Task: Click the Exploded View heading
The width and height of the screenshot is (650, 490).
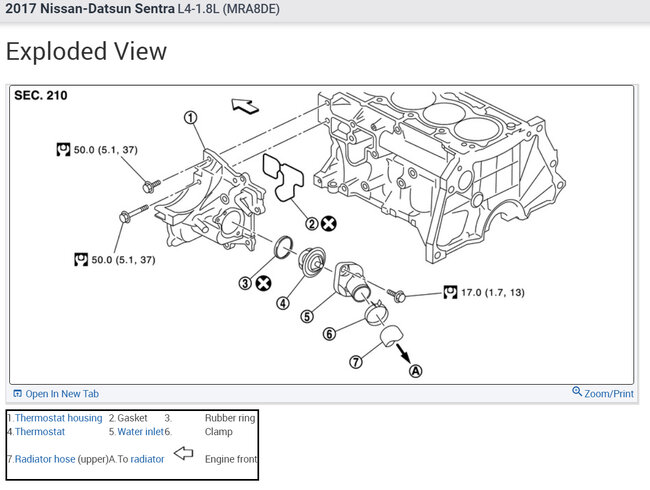Action: click(86, 52)
